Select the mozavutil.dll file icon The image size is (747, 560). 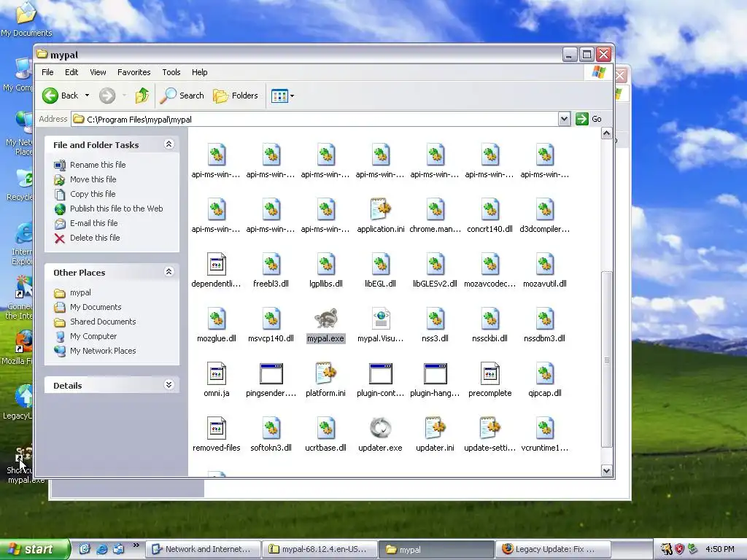(x=544, y=264)
